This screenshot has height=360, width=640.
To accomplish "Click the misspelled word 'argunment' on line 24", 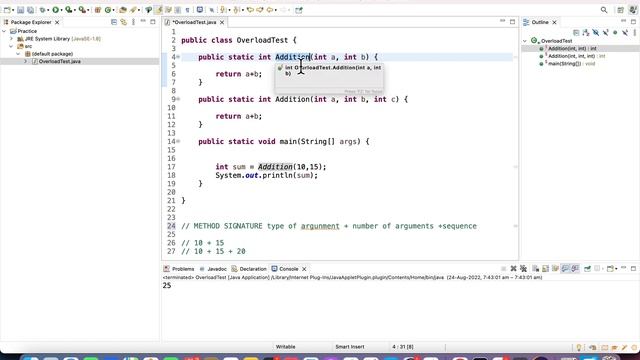I will pos(320,226).
